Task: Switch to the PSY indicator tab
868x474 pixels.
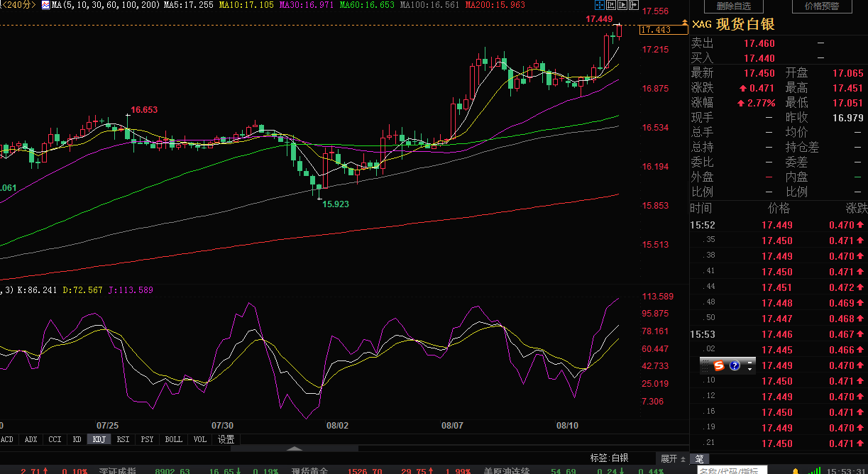Action: (147, 439)
